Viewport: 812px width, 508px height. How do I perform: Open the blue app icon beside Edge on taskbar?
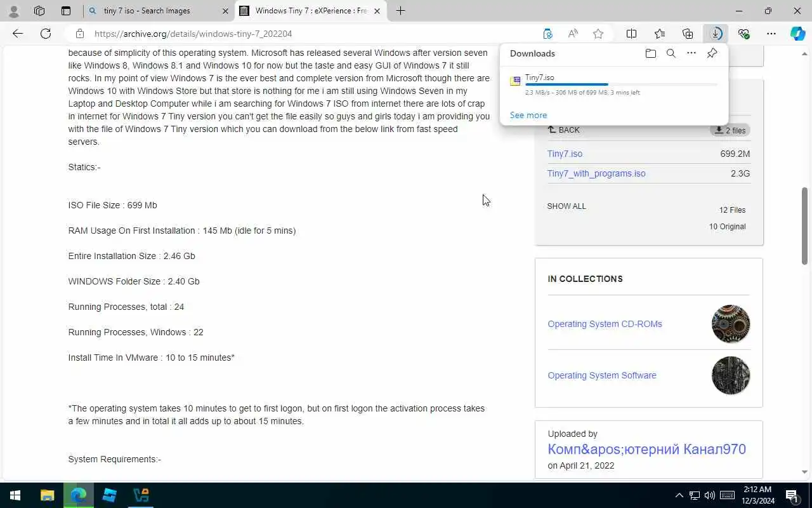tap(109, 495)
